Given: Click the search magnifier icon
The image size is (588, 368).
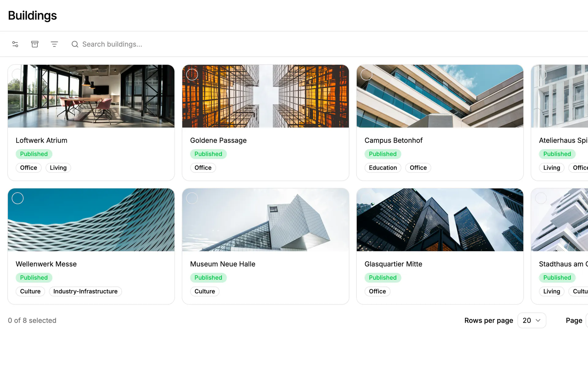Looking at the screenshot, I should pyautogui.click(x=75, y=44).
